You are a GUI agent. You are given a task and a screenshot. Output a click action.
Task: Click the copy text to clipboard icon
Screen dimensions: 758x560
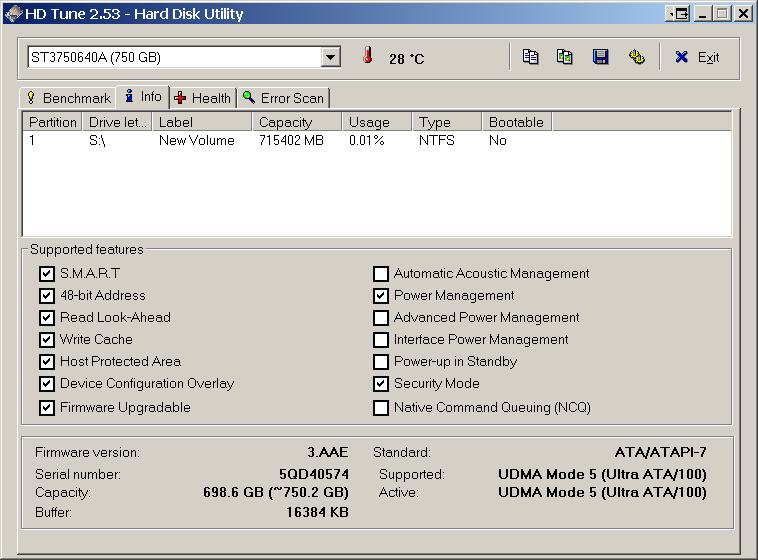[x=531, y=57]
